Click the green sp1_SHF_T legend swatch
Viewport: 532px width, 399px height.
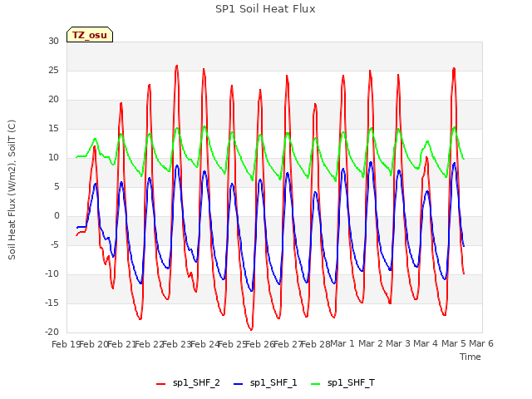click(316, 384)
